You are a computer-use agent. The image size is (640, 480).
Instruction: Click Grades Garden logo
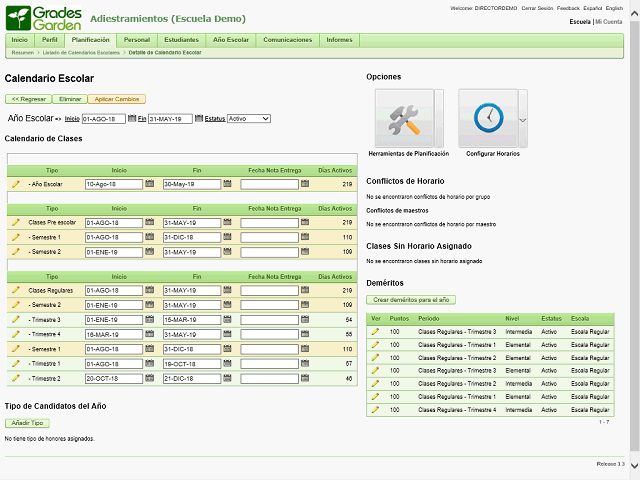point(44,18)
